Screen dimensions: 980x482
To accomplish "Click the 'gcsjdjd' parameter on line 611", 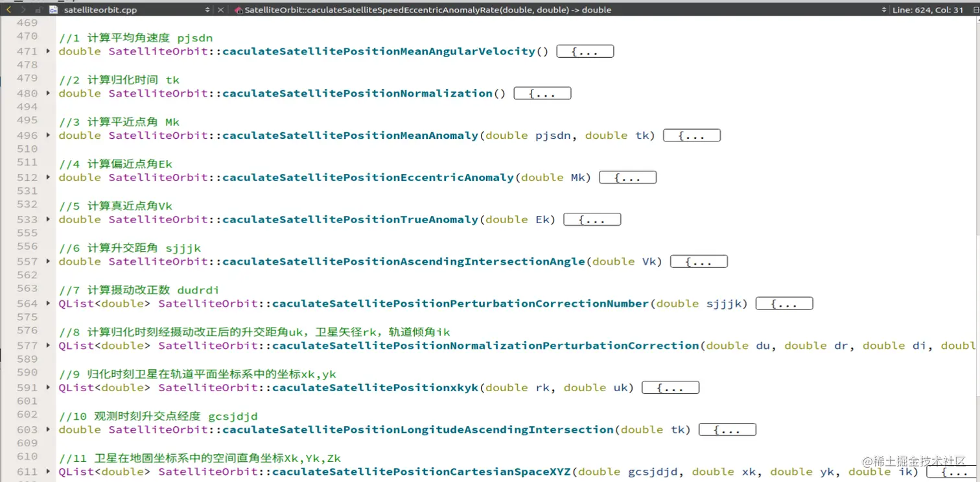I will (x=653, y=472).
